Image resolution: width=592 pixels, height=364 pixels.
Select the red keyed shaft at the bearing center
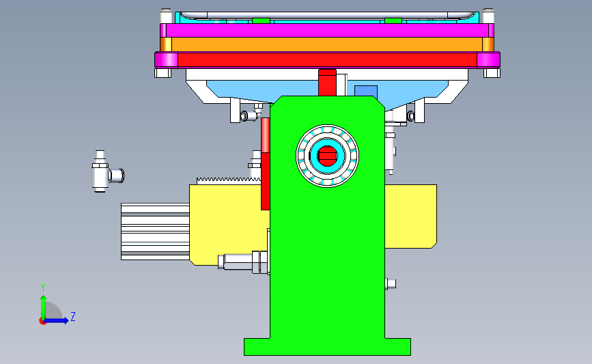pos(327,156)
